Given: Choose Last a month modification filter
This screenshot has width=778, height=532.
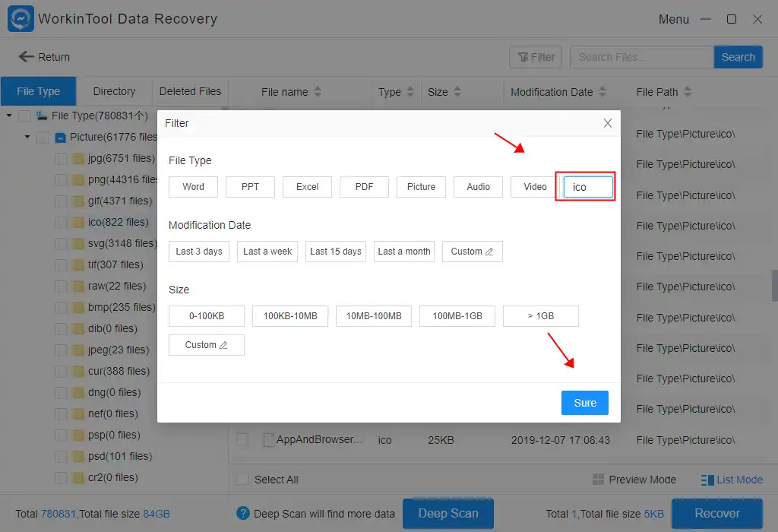Looking at the screenshot, I should tap(404, 252).
